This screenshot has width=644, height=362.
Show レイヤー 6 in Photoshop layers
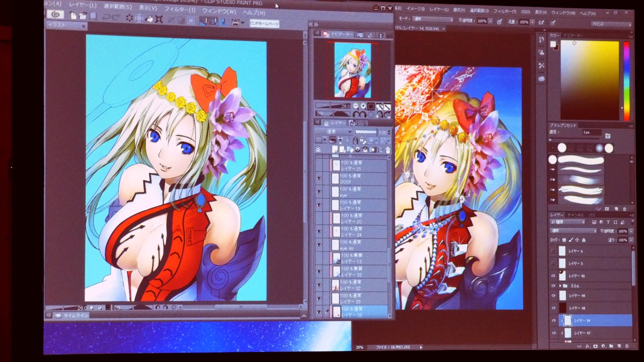[x=553, y=251]
